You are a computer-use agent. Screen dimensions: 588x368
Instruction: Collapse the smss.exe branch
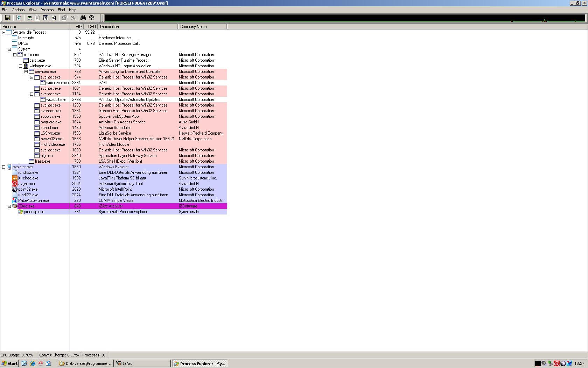[15, 55]
